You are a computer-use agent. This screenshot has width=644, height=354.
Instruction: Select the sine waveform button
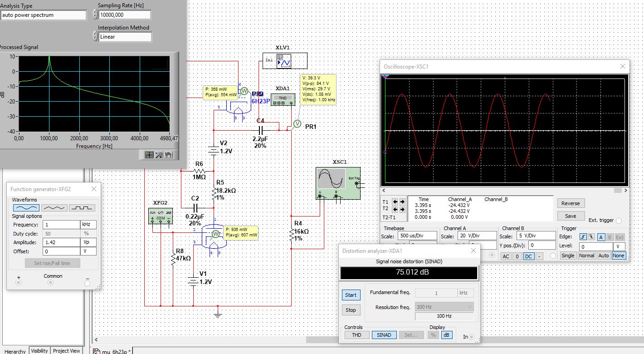[x=26, y=207]
